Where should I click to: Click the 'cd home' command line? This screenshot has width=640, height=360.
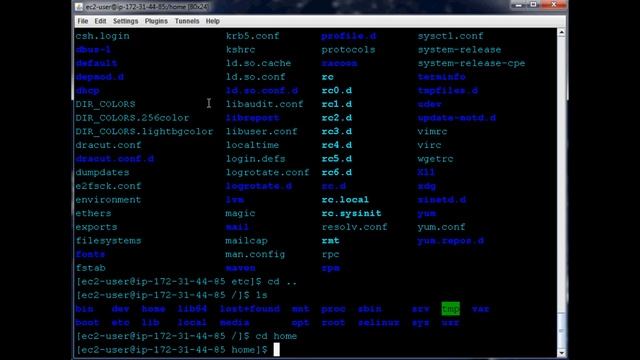pos(187,336)
